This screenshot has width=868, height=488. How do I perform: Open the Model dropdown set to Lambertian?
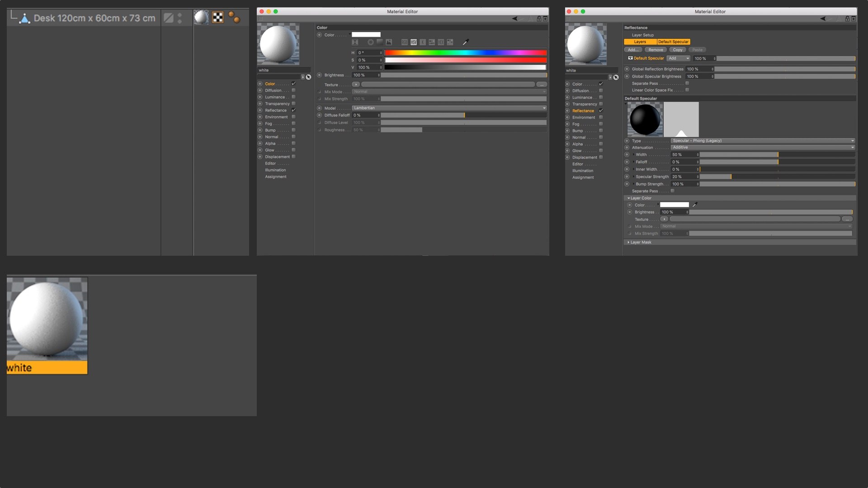pos(449,108)
